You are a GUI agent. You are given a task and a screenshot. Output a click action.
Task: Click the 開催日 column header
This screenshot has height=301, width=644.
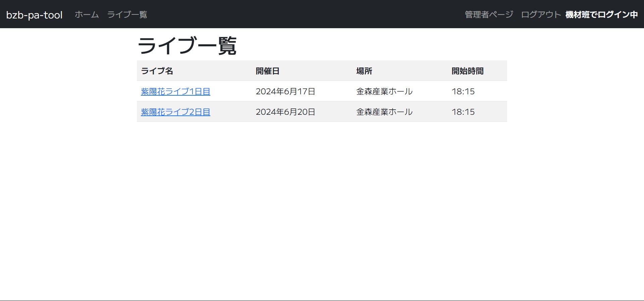tap(267, 71)
